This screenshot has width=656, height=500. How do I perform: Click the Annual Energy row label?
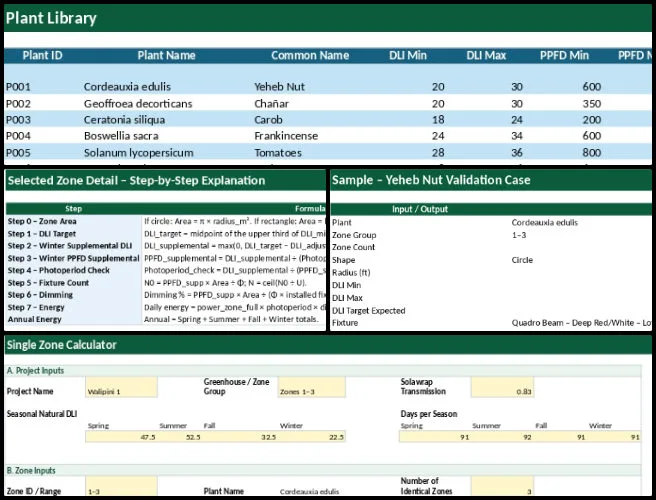tap(34, 319)
